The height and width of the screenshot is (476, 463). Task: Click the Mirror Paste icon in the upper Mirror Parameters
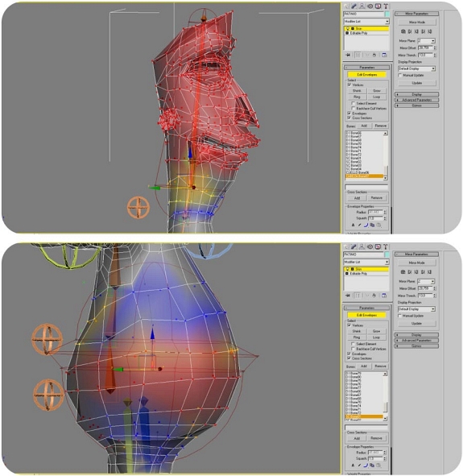point(403,31)
